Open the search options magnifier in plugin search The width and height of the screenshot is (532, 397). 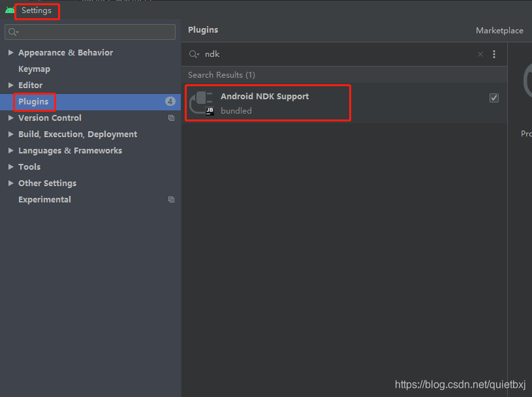193,54
